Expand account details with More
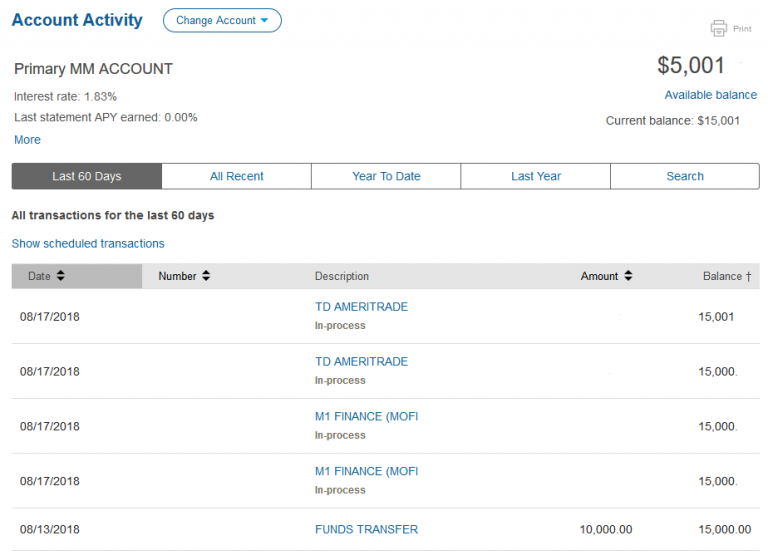 point(27,140)
